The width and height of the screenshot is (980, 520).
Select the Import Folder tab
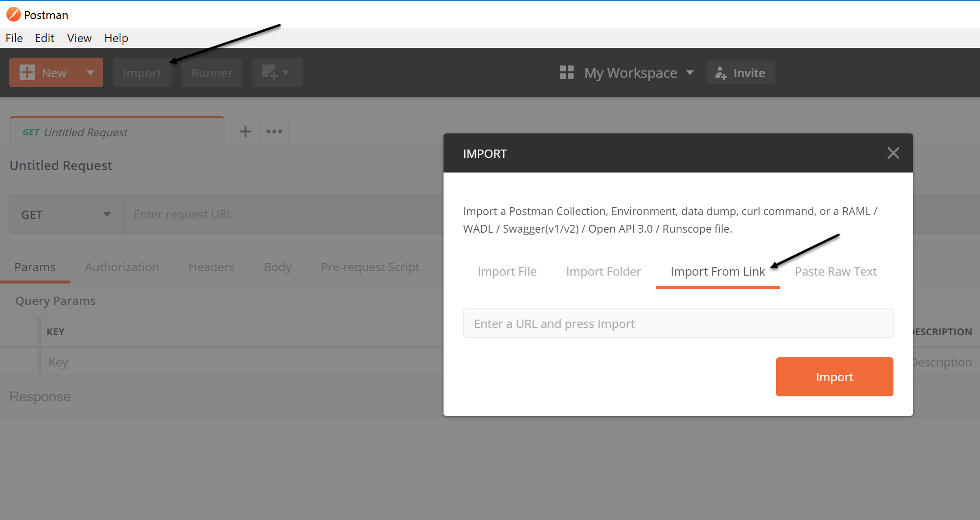click(x=603, y=272)
